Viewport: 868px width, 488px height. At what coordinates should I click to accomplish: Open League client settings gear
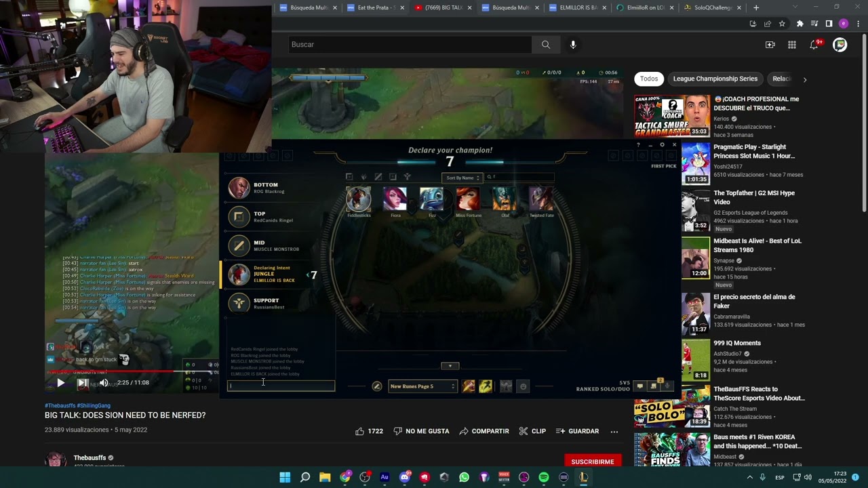(663, 144)
